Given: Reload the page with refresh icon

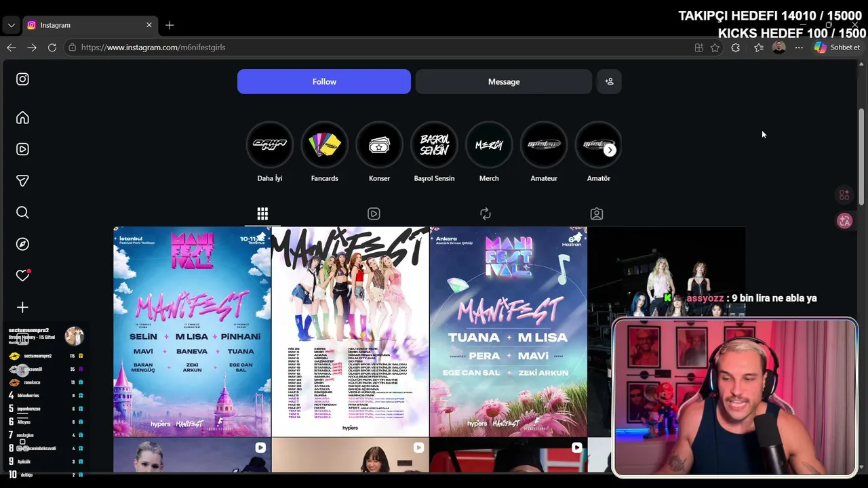Looking at the screenshot, I should [52, 47].
